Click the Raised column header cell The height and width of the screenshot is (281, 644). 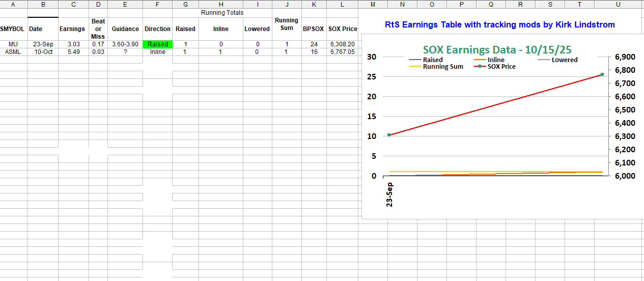coord(185,29)
